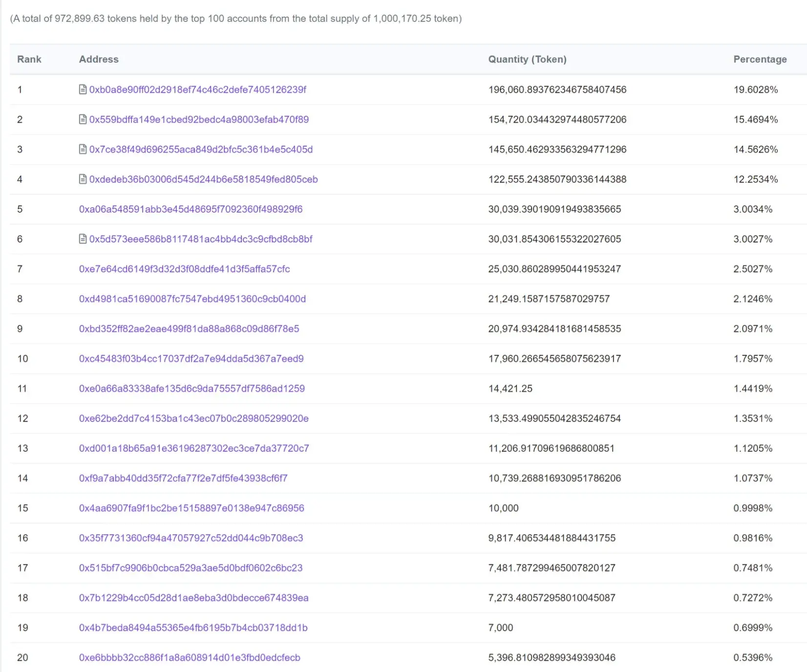Open address 0xc45483f03b4cc17037df2a7e94dda5d367a7eed9

(x=191, y=358)
